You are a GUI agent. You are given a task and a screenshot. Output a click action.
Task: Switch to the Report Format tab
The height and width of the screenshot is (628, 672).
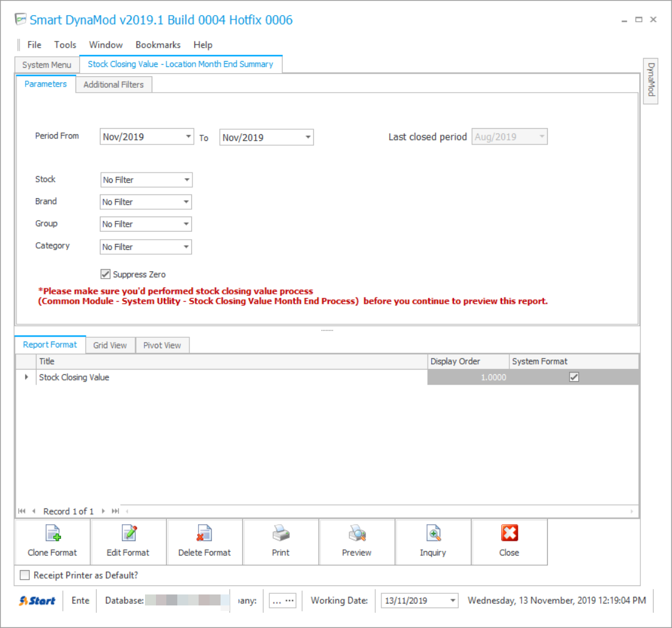(50, 344)
